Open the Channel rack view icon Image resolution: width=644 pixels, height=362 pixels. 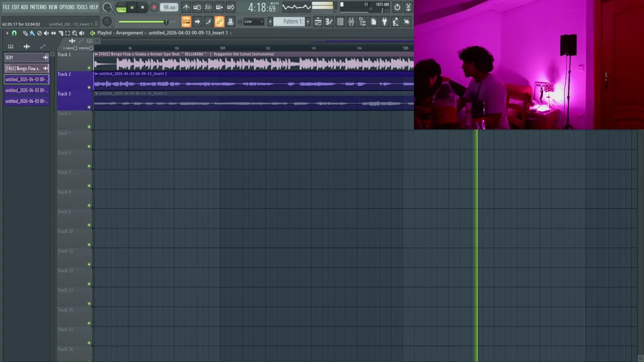(x=341, y=22)
